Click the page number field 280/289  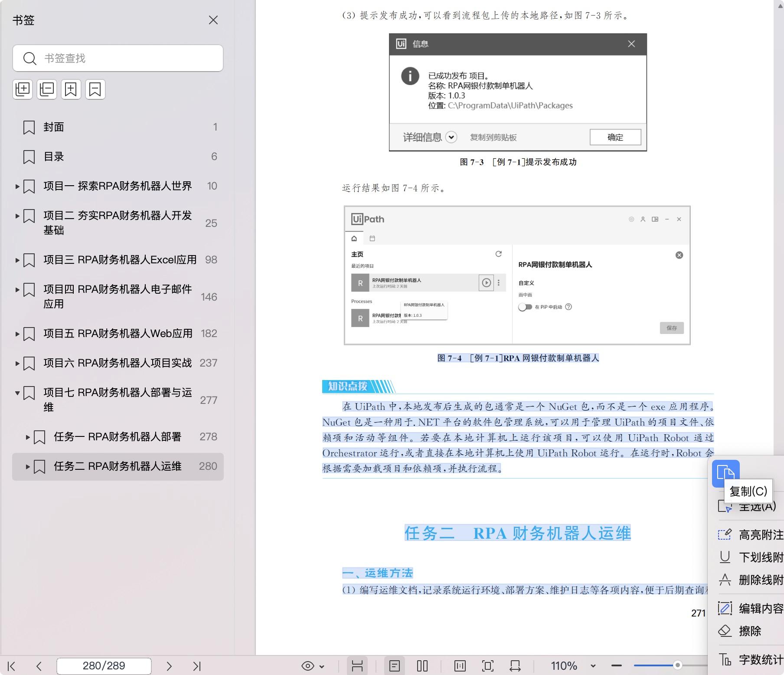[x=104, y=666]
